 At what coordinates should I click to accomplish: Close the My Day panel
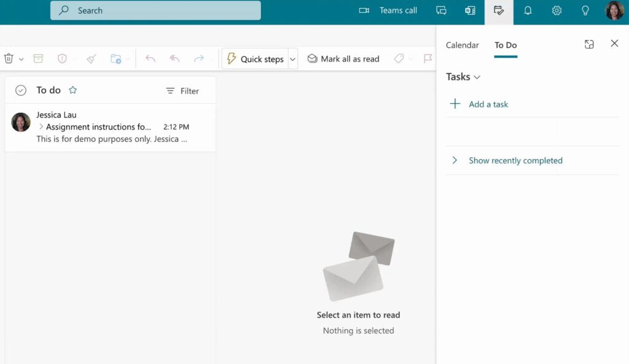(614, 44)
